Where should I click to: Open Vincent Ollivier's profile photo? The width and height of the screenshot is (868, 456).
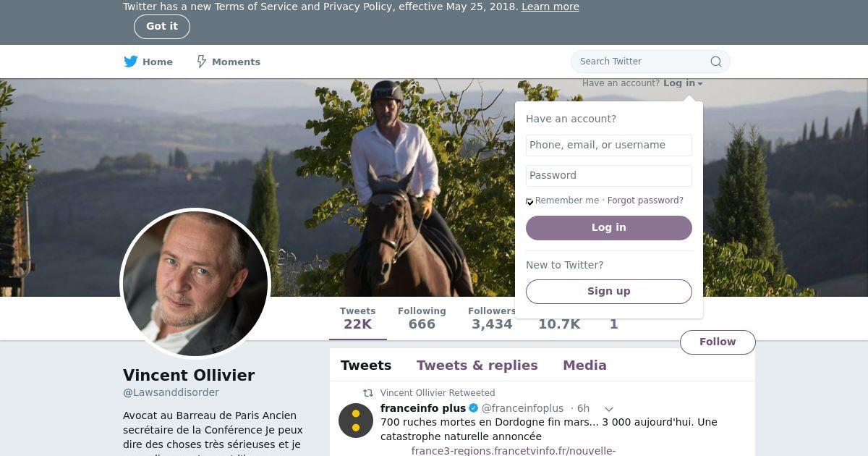click(195, 283)
